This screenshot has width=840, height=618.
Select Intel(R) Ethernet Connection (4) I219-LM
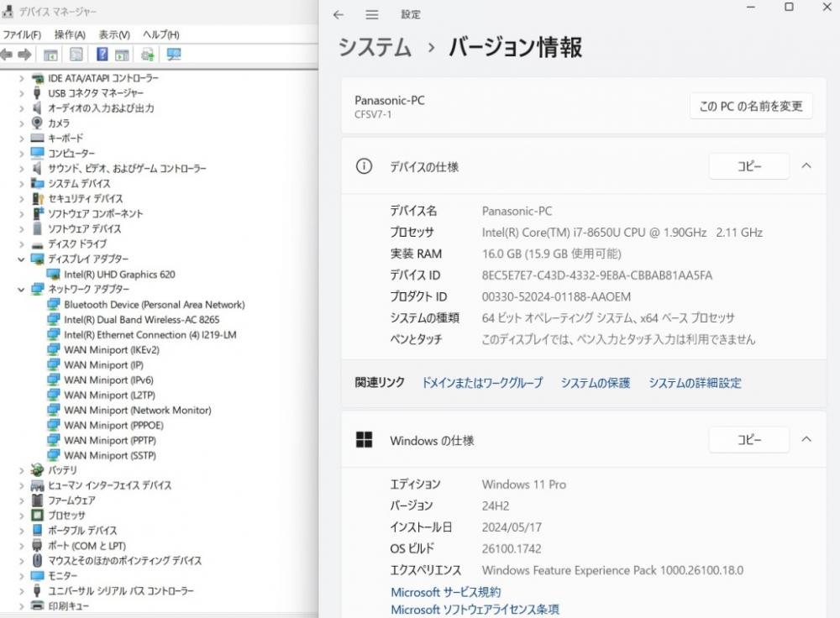pyautogui.click(x=150, y=335)
